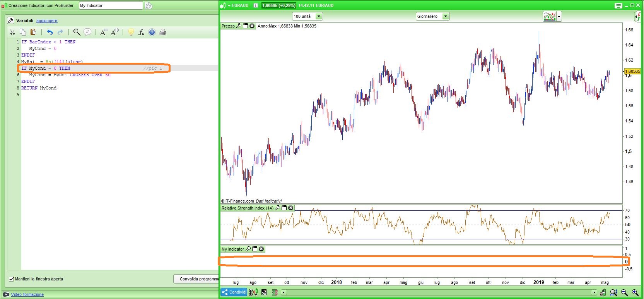Open the chart drawing tools icon
644x299 pixels.
(603, 292)
